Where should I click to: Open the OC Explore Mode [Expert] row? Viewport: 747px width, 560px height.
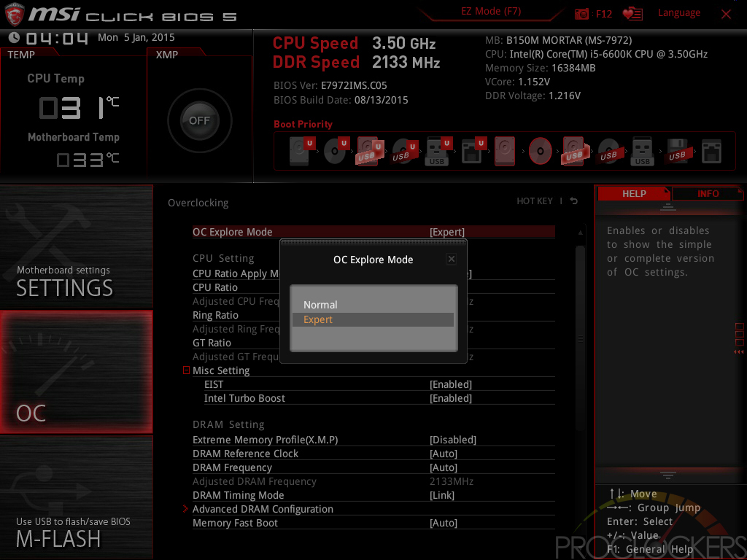pos(373,232)
